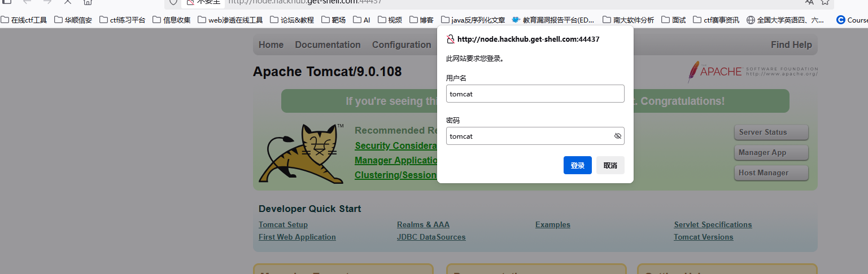Open the First Web Application link
868x274 pixels.
coord(297,237)
